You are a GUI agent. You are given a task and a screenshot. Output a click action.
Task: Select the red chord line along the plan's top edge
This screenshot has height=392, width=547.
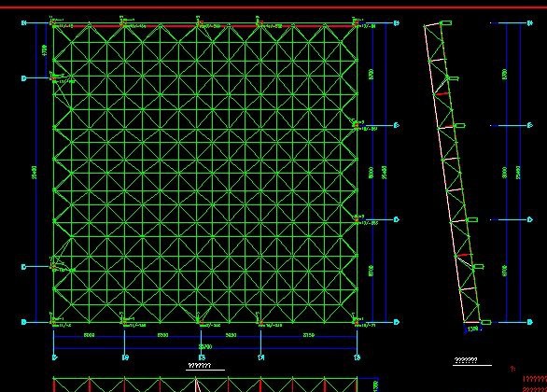click(x=205, y=26)
